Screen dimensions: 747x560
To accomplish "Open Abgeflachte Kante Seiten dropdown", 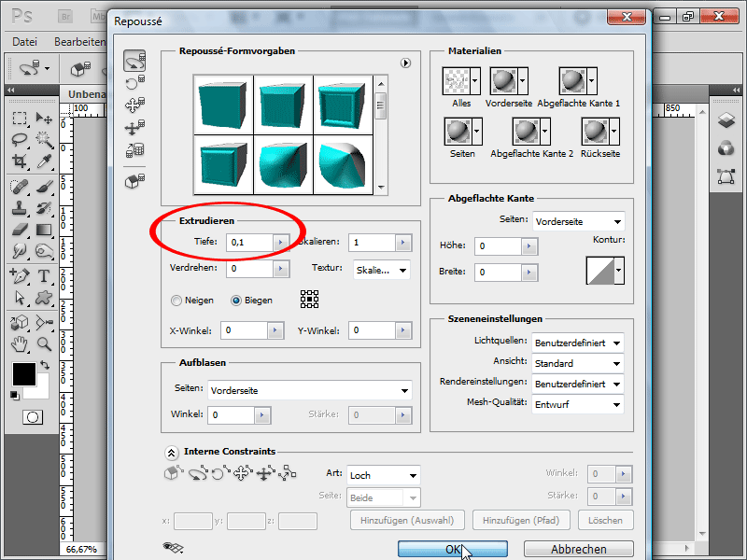I will 578,221.
